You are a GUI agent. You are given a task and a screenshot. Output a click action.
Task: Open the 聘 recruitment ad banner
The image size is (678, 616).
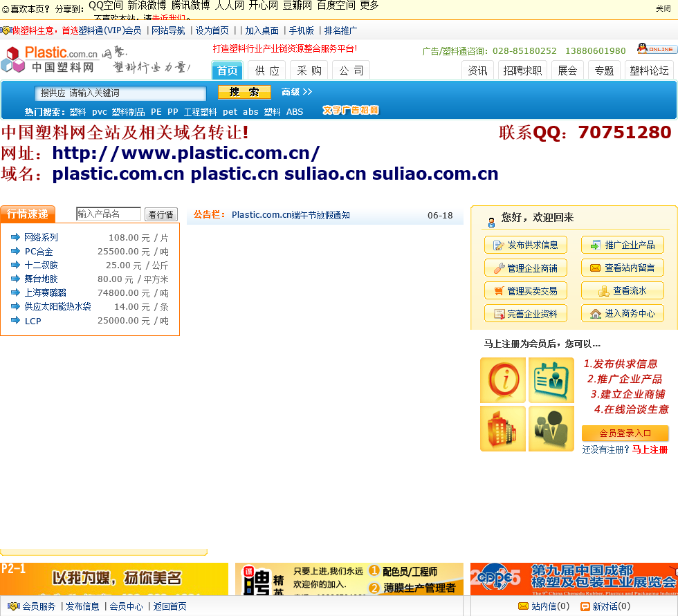click(x=349, y=579)
